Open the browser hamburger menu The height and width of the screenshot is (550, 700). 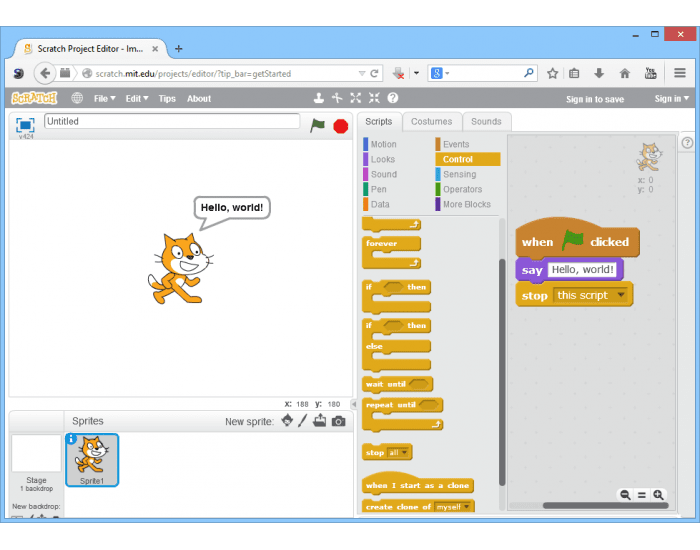tap(679, 73)
